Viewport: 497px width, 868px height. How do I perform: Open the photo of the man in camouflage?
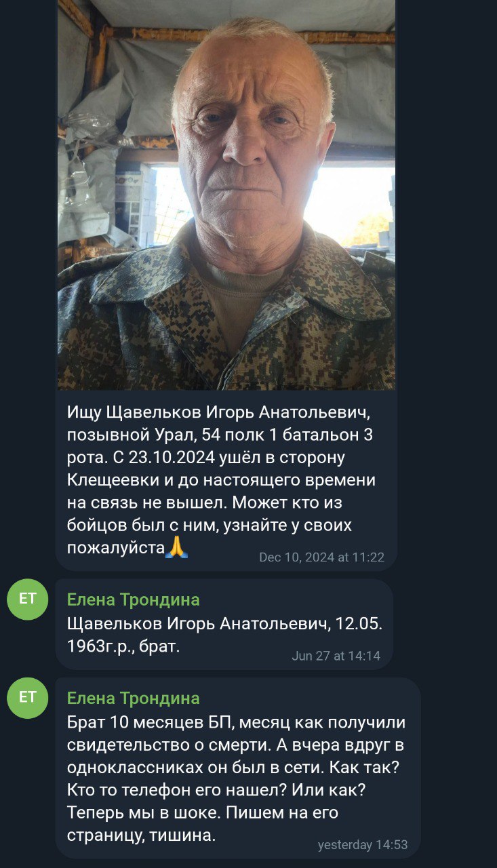pyautogui.click(x=226, y=195)
